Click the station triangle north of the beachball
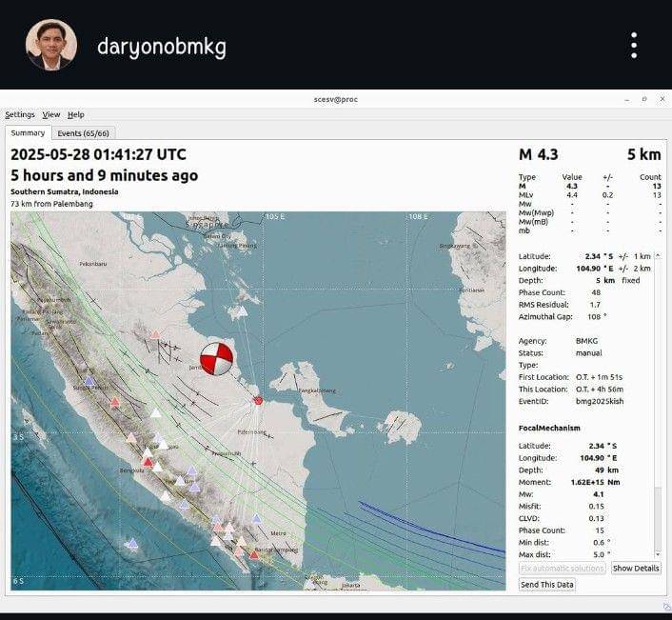This screenshot has height=620, width=672. (x=242, y=310)
